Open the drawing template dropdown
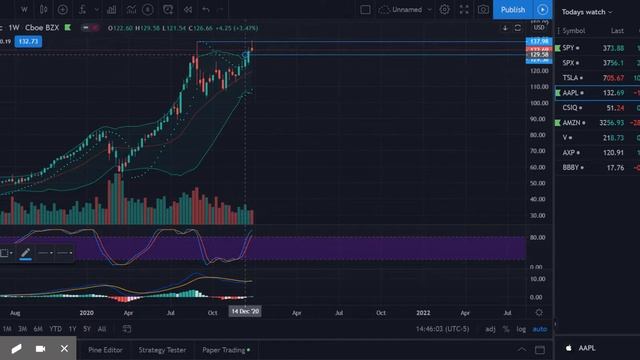The height and width of the screenshot is (360, 640). (x=6, y=253)
